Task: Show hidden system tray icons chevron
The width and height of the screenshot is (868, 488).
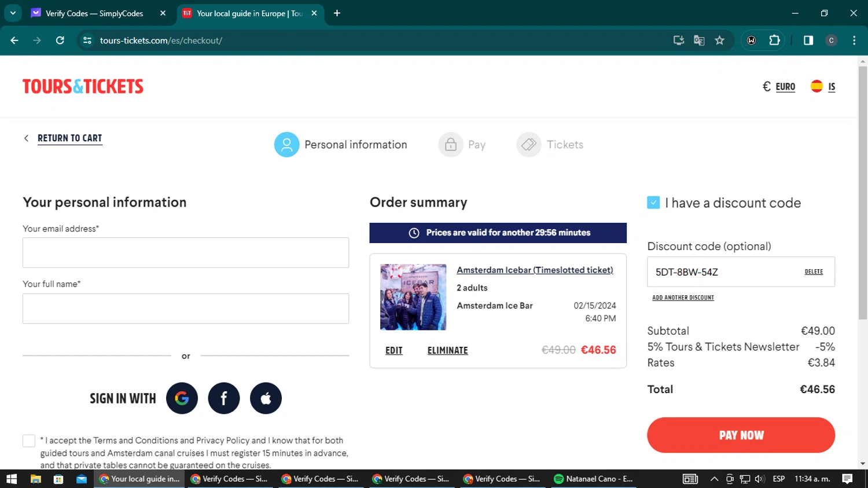Action: [714, 479]
